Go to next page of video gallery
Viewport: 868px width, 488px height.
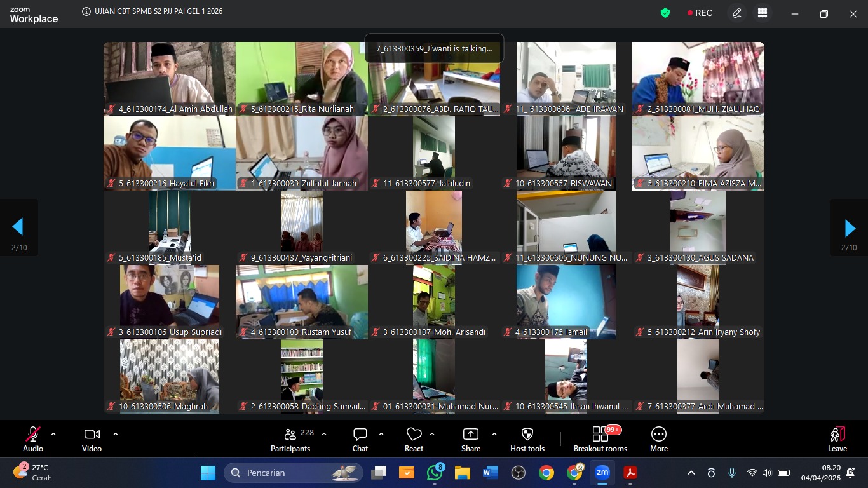coord(849,228)
